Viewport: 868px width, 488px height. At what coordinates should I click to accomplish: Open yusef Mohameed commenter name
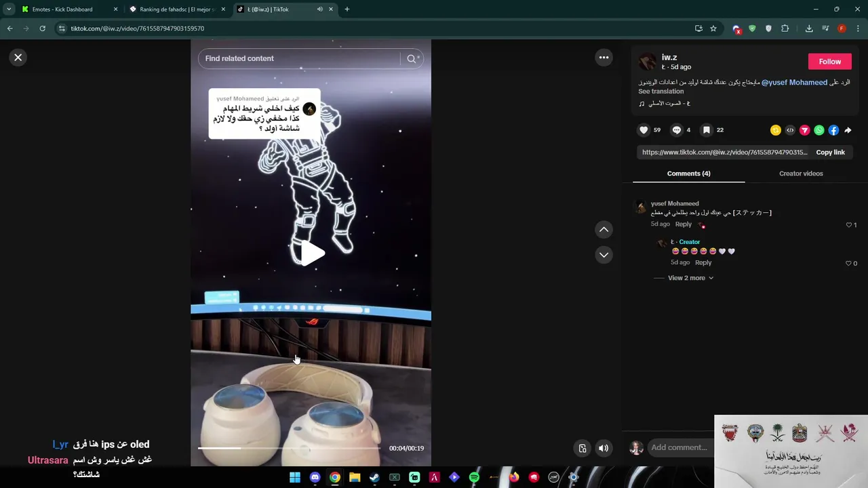click(675, 203)
